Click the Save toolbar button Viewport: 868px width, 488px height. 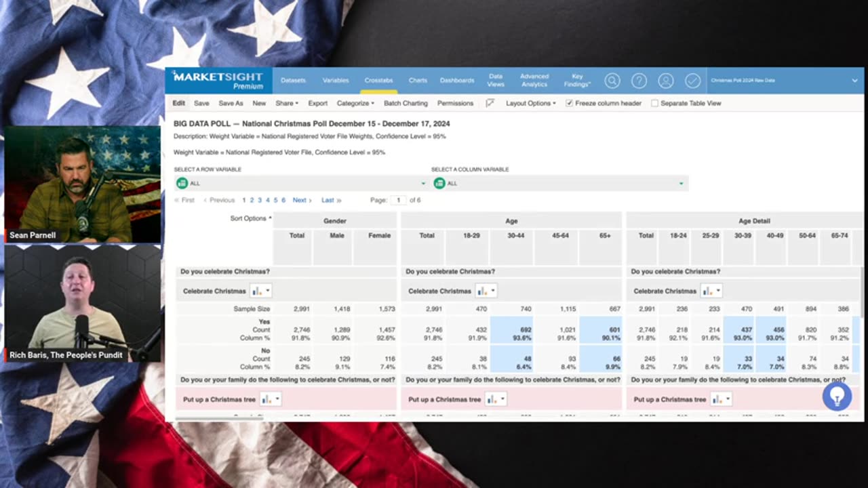pos(201,103)
